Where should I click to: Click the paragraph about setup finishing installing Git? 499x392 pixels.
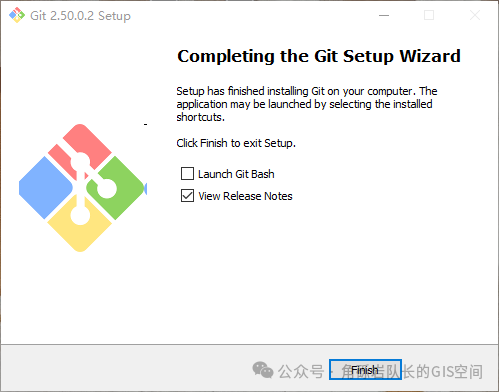click(x=307, y=104)
